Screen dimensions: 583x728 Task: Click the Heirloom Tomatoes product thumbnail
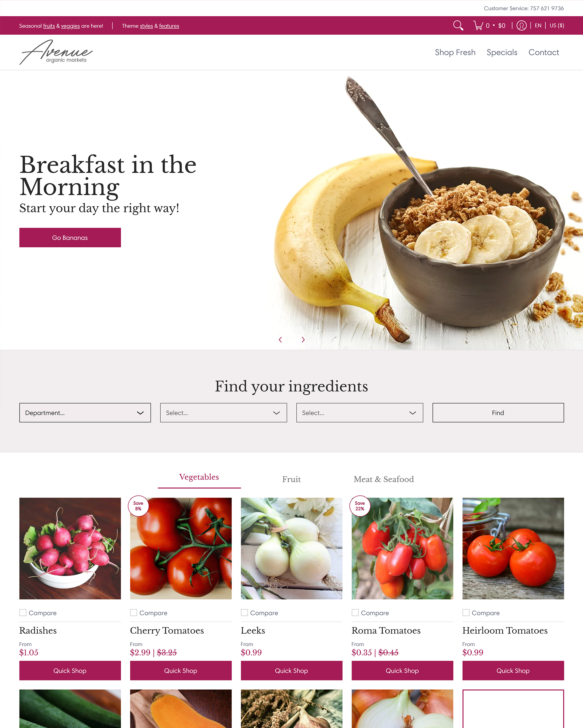point(513,548)
